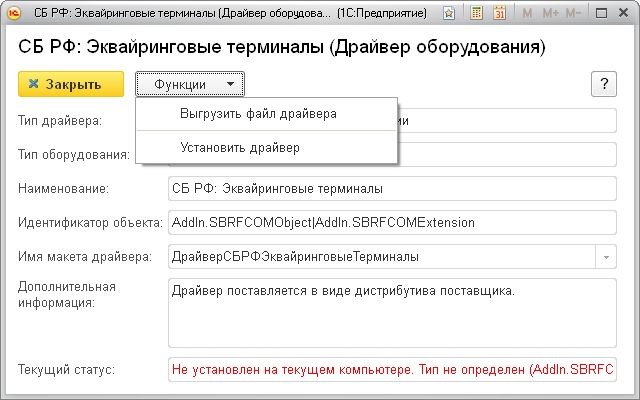Viewport: 640px width, 400px height.
Task: Click the Идентификатор объекта input field
Action: coord(390,222)
